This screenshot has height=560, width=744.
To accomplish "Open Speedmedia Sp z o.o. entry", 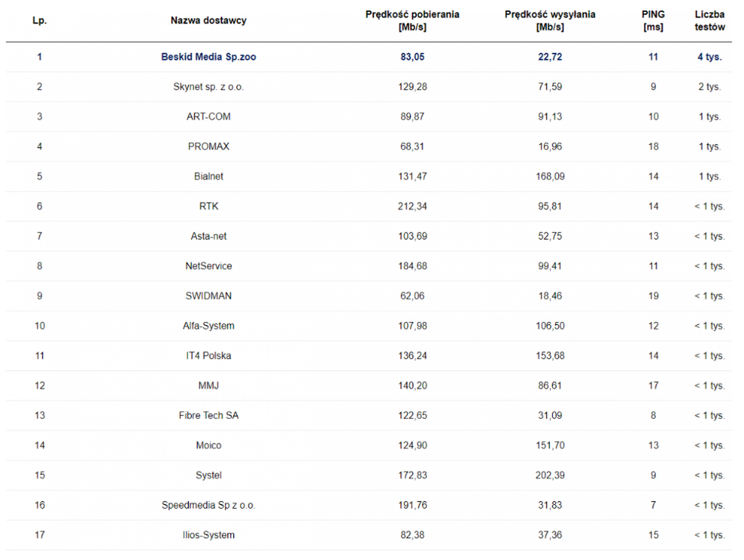I will (x=208, y=505).
